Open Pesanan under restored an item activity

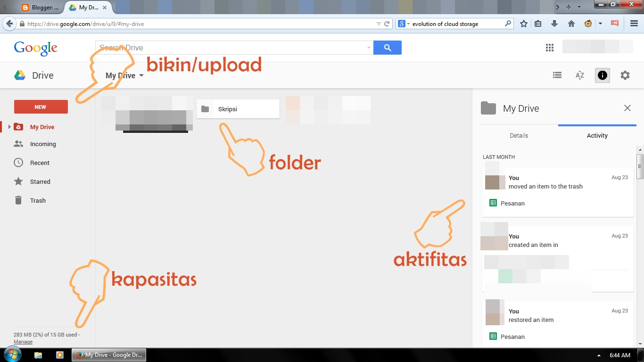click(x=512, y=337)
